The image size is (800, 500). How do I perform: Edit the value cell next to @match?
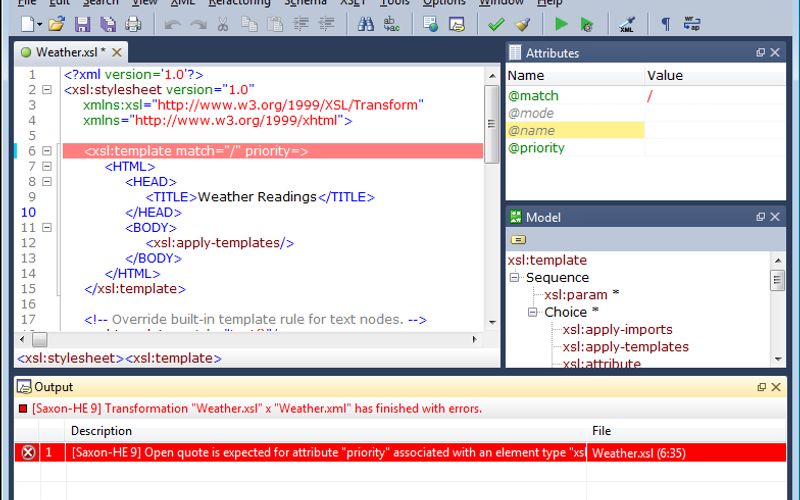click(715, 96)
